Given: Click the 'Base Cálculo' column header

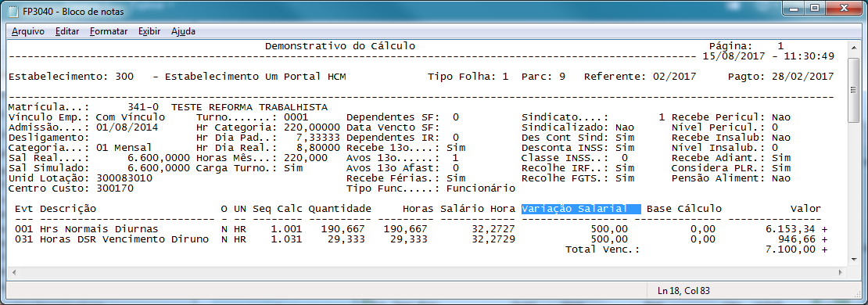Looking at the screenshot, I should click(683, 209).
